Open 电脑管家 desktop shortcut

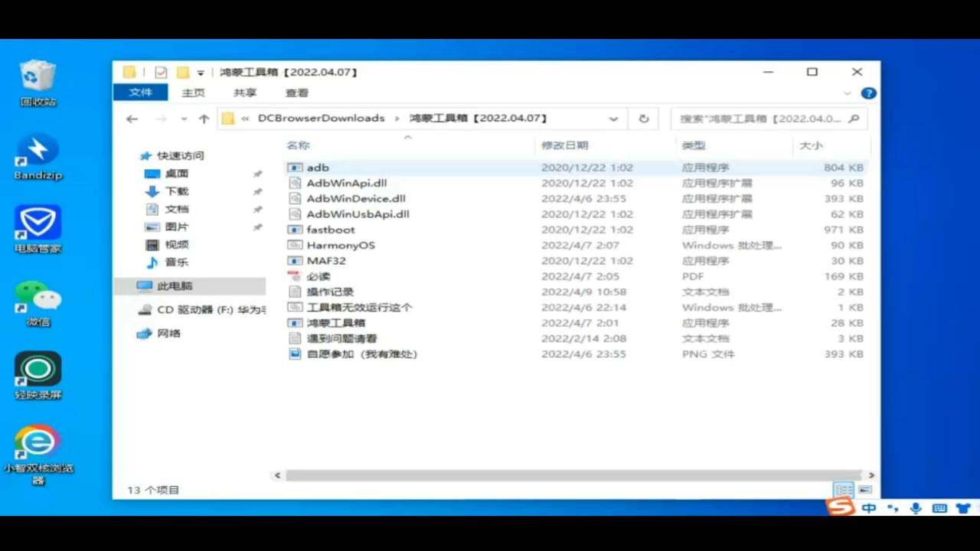(38, 229)
